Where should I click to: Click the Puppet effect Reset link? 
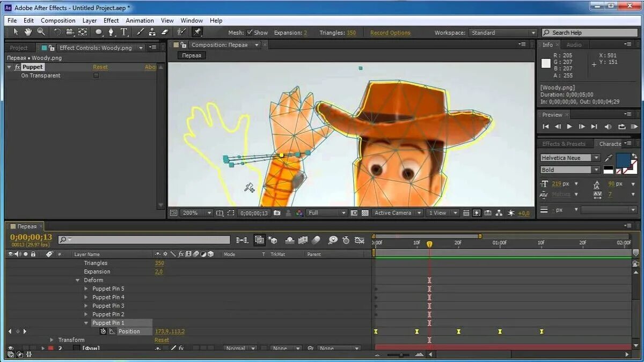[100, 67]
